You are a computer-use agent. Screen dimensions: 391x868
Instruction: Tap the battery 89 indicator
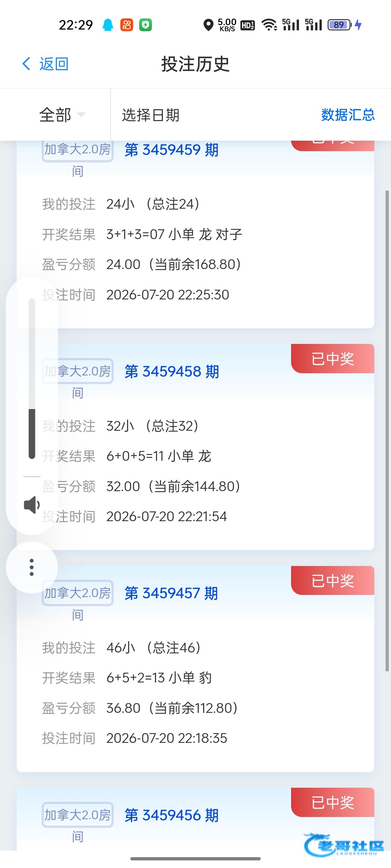click(x=339, y=25)
